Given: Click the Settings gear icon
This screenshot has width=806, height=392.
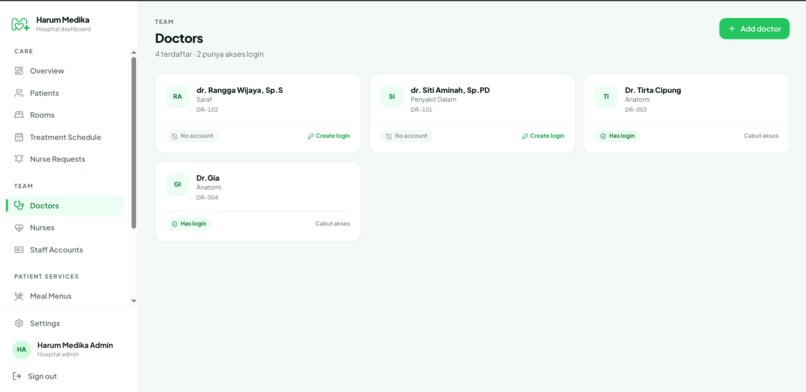Looking at the screenshot, I should [x=19, y=323].
